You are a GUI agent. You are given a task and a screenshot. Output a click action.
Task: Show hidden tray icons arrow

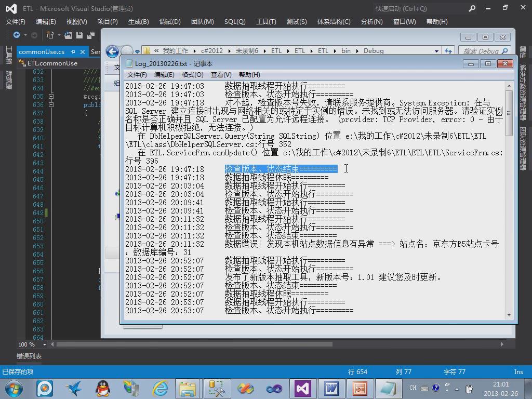click(x=457, y=389)
